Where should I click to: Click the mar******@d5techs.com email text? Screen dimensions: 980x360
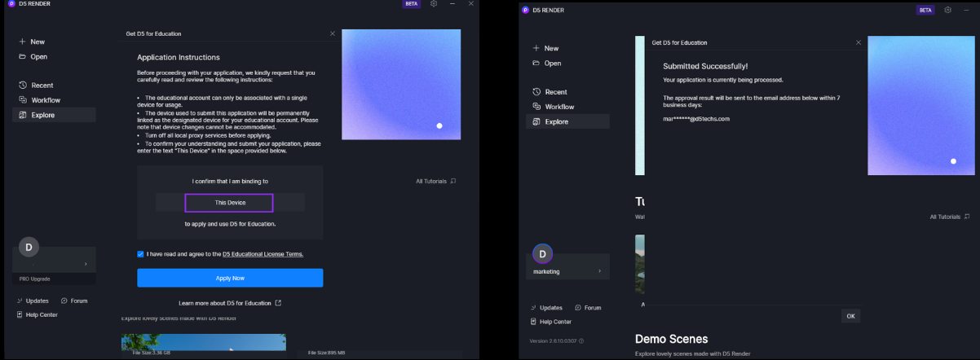696,119
